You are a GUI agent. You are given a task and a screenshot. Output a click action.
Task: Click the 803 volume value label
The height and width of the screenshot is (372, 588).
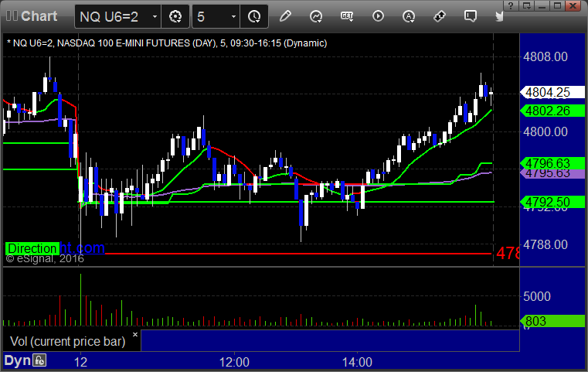(552, 321)
